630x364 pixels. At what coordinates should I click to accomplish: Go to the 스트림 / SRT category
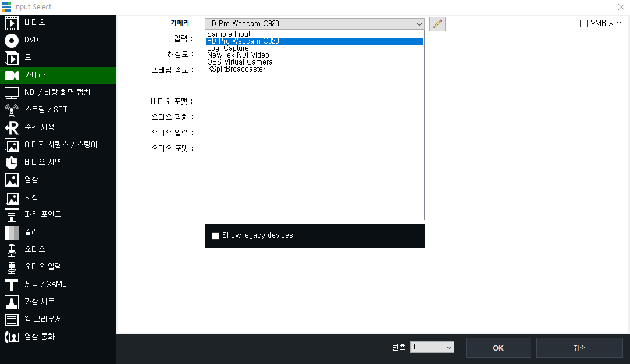[x=58, y=110]
